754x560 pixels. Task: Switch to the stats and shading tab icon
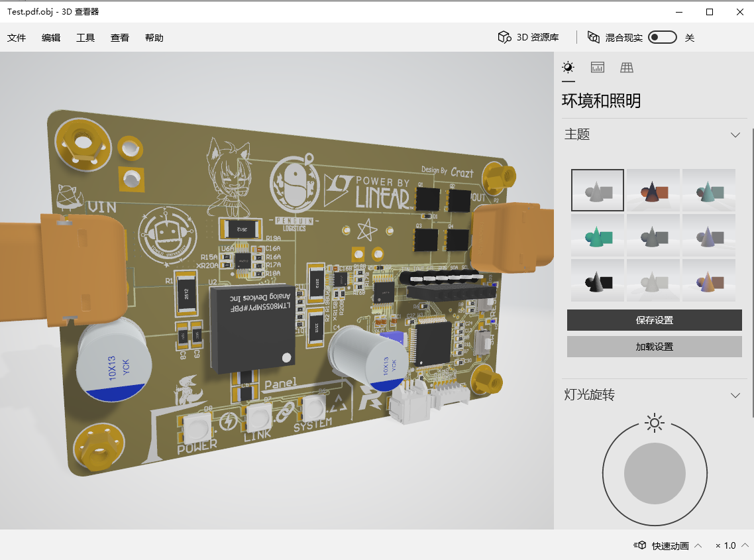pos(597,68)
